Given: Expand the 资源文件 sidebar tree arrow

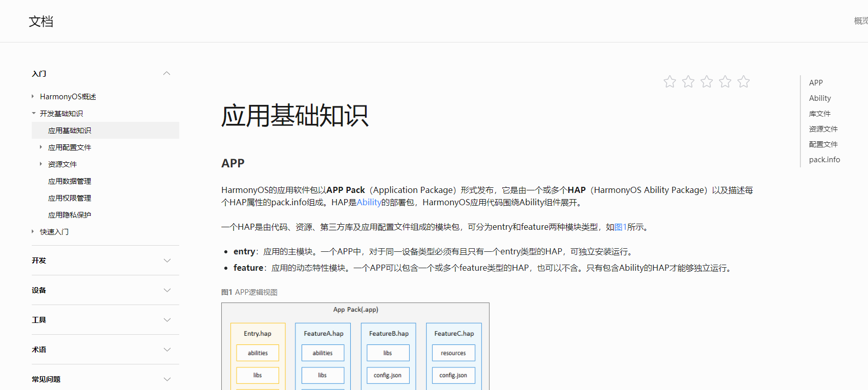Looking at the screenshot, I should click(41, 164).
